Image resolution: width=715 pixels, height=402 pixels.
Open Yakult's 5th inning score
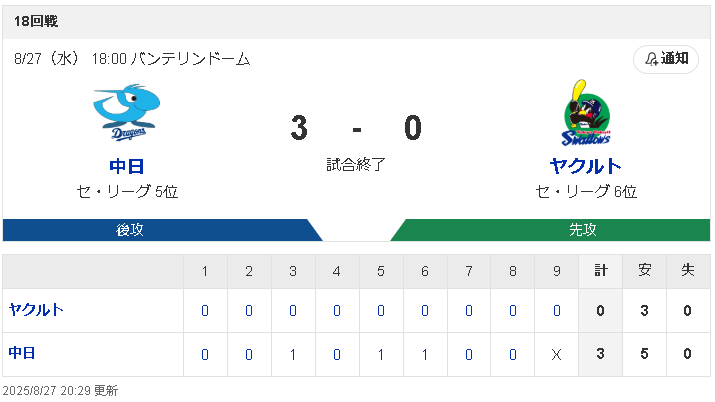[x=381, y=311]
